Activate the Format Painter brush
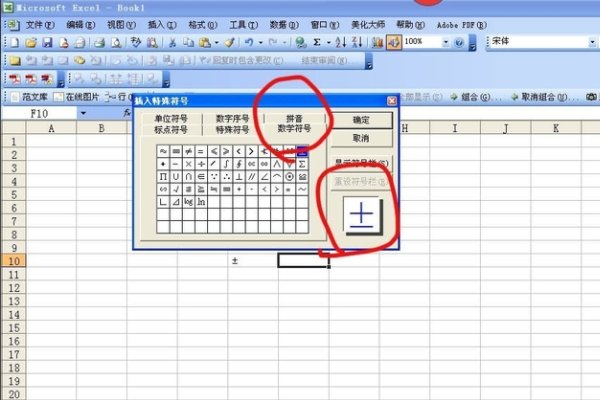This screenshot has width=600, height=400. (230, 42)
